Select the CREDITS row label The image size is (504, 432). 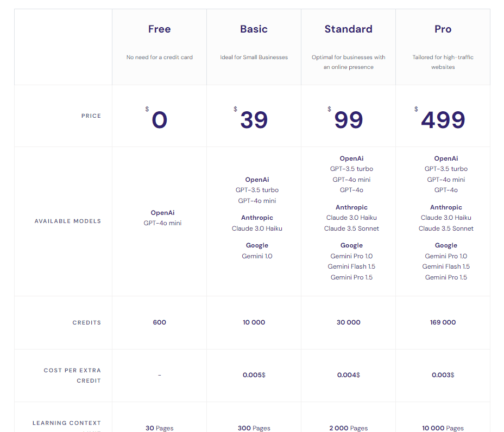coord(86,322)
